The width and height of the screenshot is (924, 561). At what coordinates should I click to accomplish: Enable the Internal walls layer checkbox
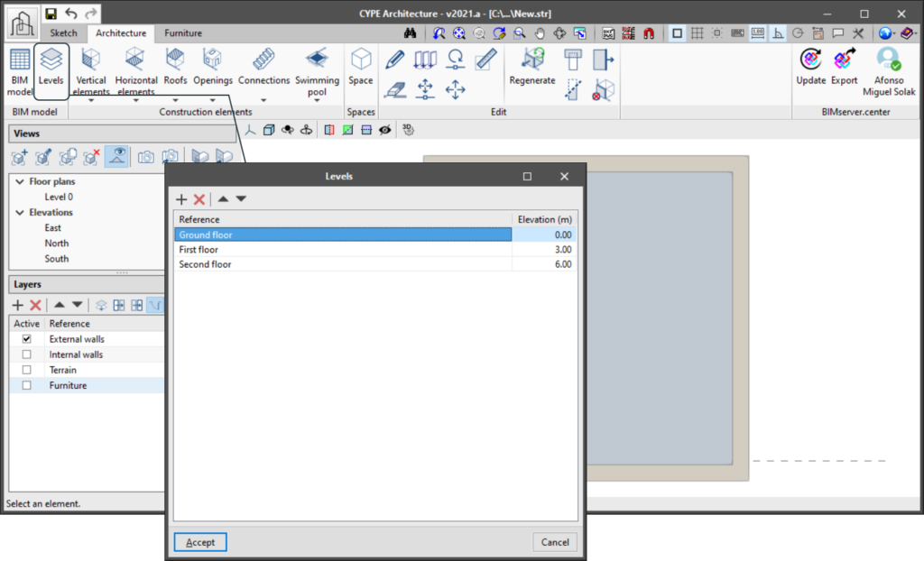(26, 354)
